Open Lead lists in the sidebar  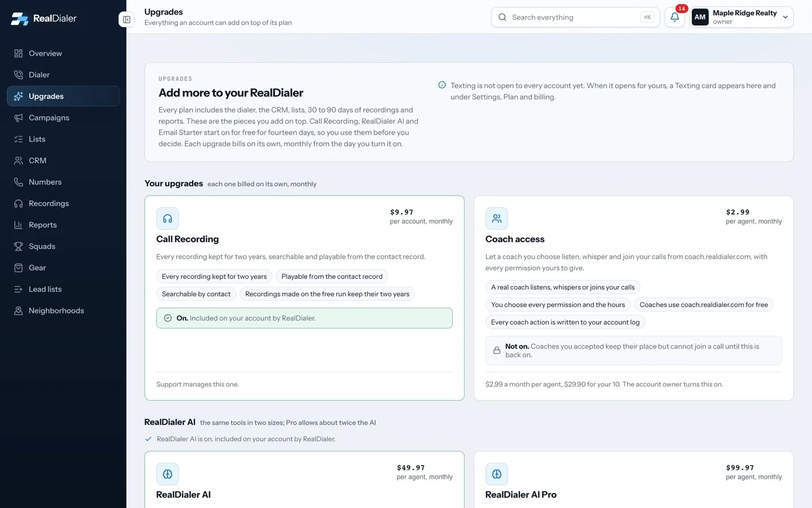point(63,290)
